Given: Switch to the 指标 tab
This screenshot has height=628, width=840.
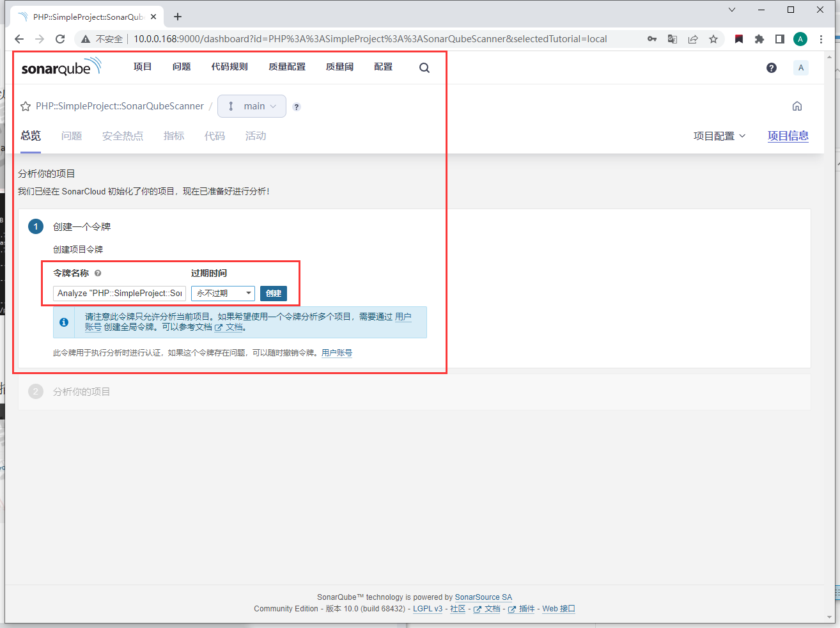Looking at the screenshot, I should point(174,136).
